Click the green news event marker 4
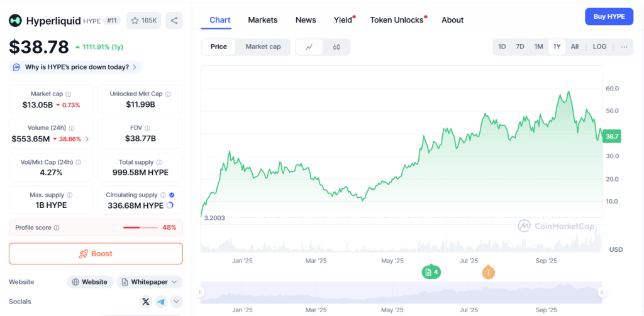Screen dimensions: 644x316 431,271
